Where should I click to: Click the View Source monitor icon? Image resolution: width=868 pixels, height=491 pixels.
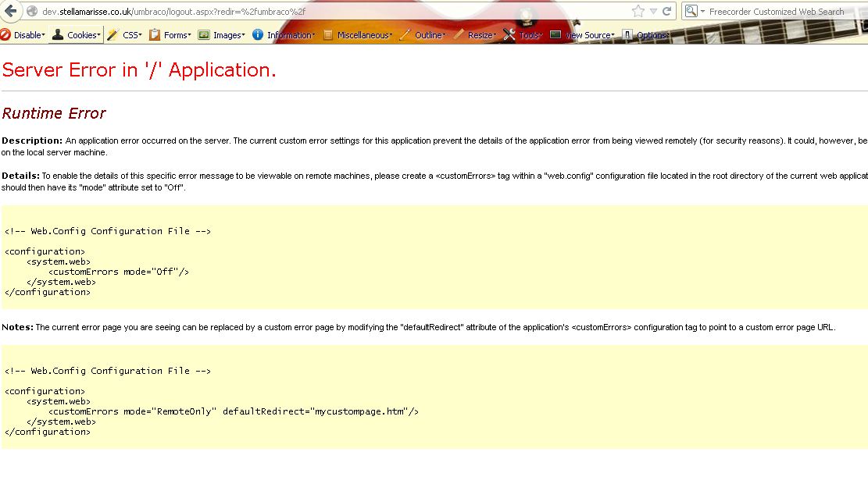point(555,35)
